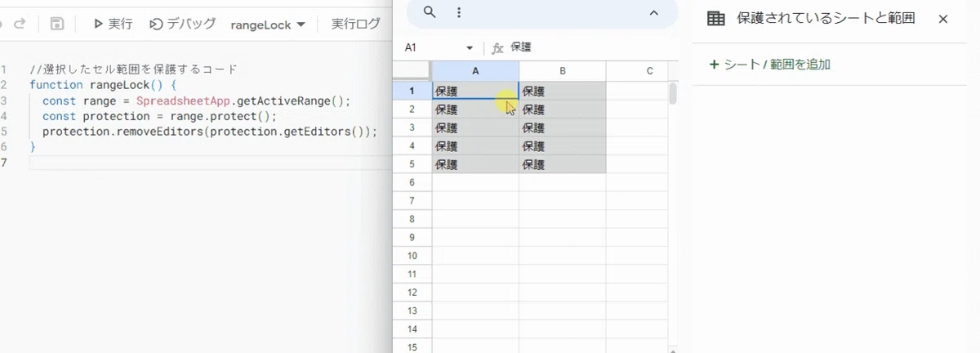Place cursor on empty line 7 in editor

[208, 163]
